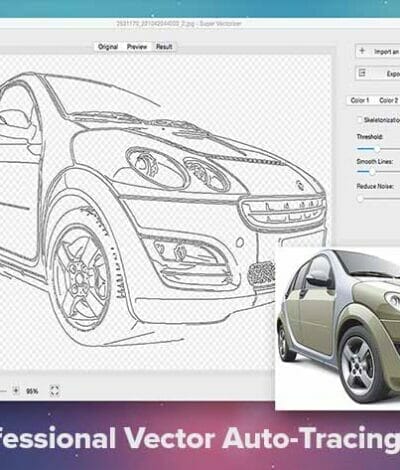Select the Color 1 tab
Image resolution: width=400 pixels, height=470 pixels.
[360, 100]
